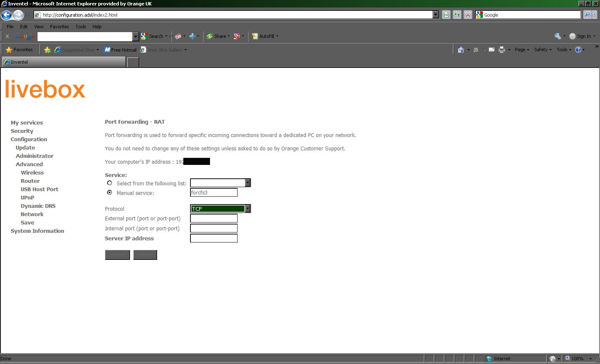Open the Protocol TCP dropdown

(x=220, y=209)
